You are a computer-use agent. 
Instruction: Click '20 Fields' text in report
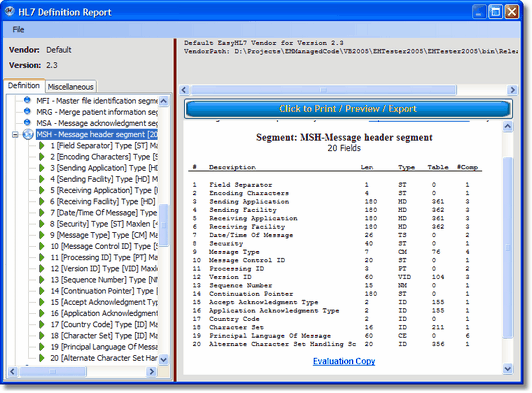point(344,148)
